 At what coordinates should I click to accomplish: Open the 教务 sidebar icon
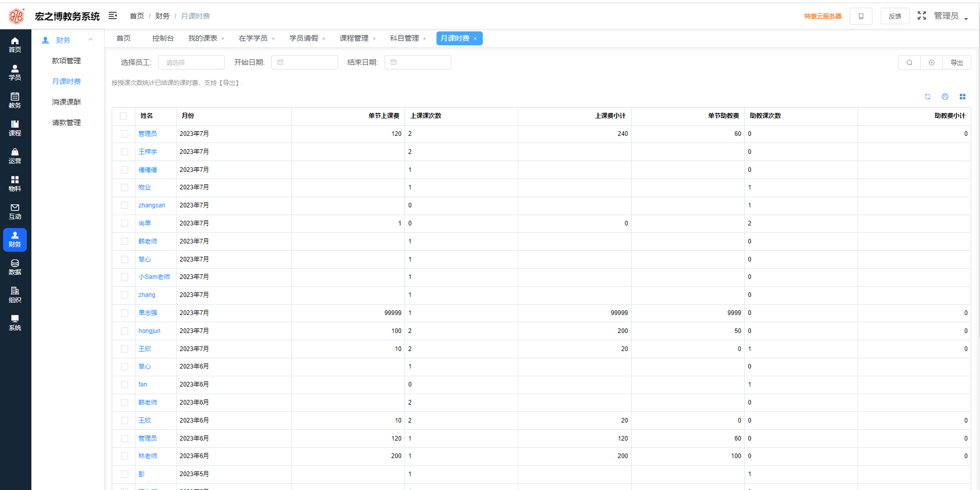pos(15,101)
